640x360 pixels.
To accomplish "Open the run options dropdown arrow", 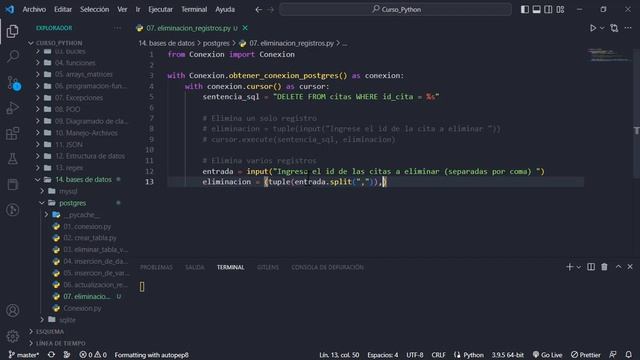I will (x=602, y=28).
